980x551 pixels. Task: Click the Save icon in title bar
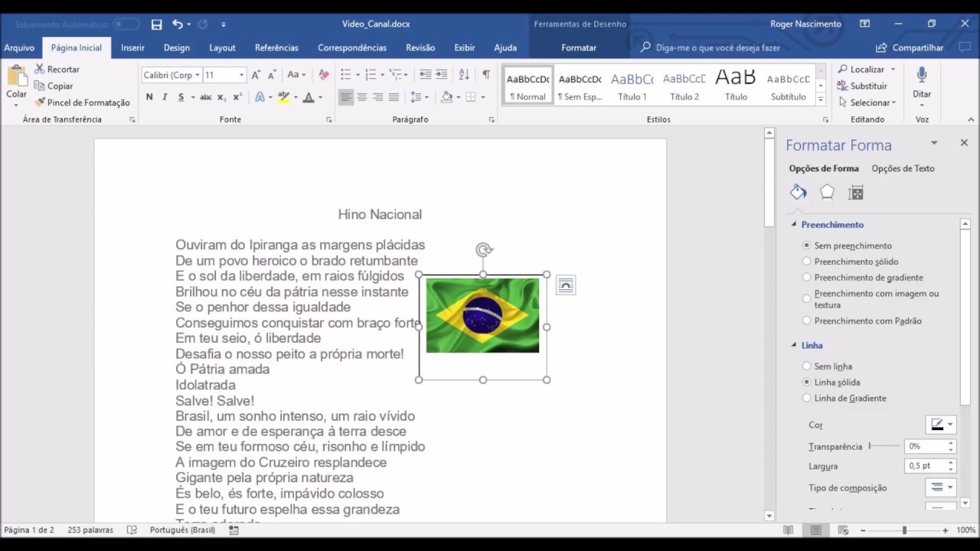tap(156, 24)
